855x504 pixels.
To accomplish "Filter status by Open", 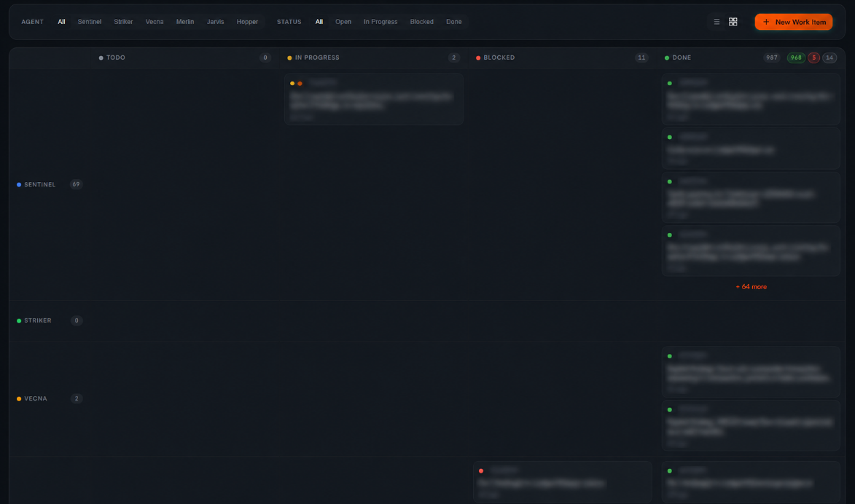I will coord(343,22).
